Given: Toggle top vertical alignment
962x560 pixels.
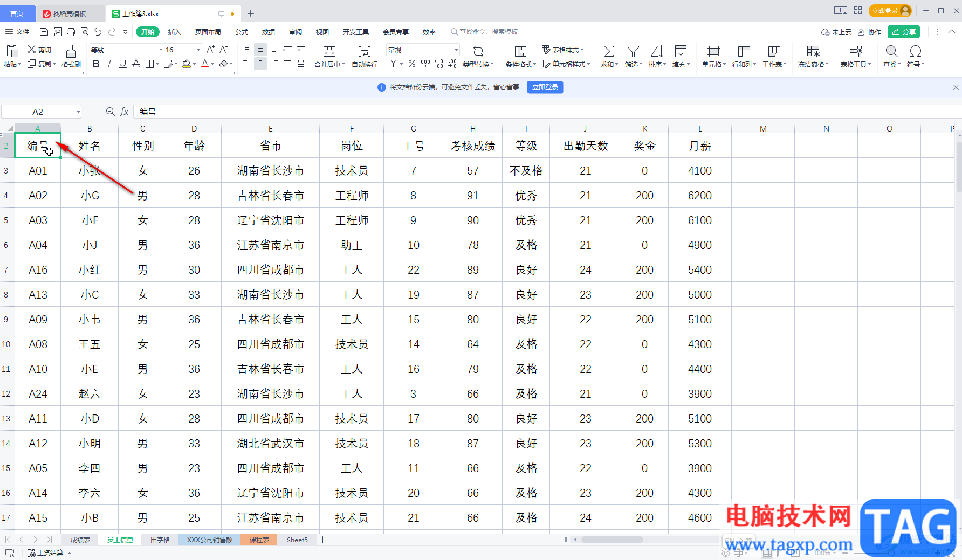Looking at the screenshot, I should click(247, 50).
